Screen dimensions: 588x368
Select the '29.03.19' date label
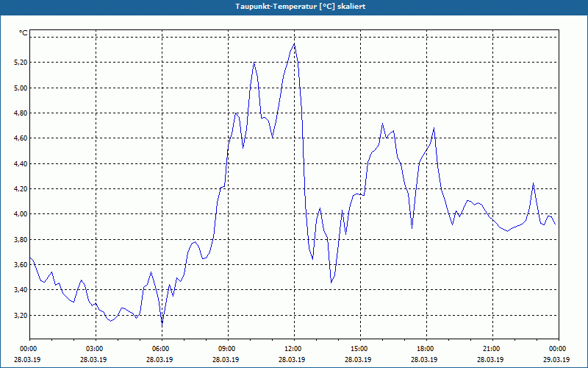pos(556,359)
